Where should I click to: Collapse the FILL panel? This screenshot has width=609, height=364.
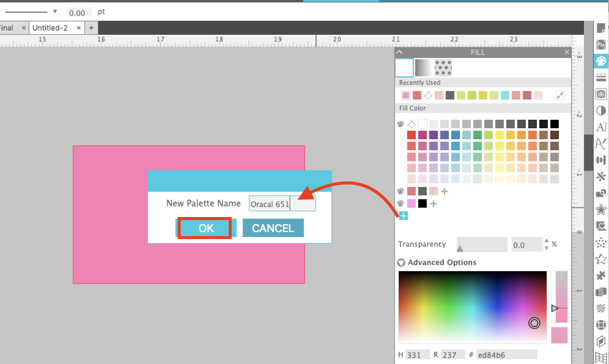tap(399, 52)
